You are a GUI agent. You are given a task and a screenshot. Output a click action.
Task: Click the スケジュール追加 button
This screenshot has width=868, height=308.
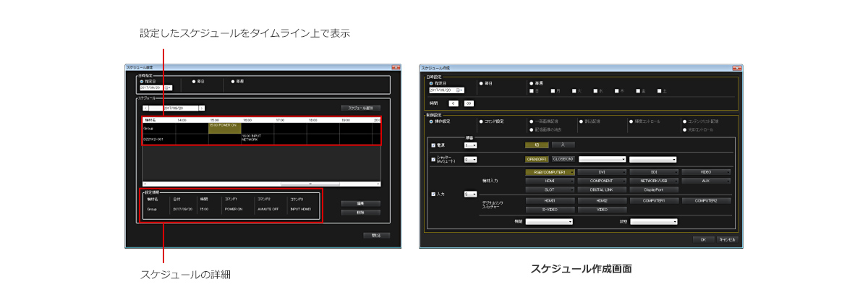point(360,108)
